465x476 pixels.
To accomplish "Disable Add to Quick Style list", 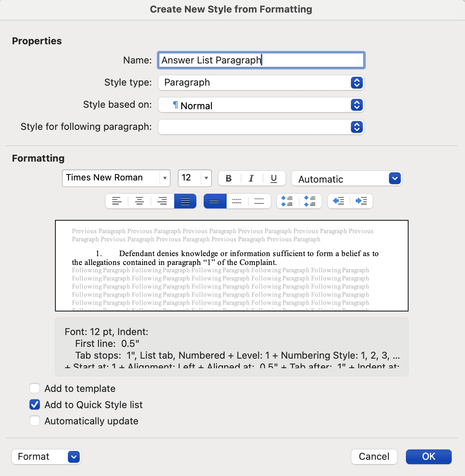I will click(x=34, y=404).
